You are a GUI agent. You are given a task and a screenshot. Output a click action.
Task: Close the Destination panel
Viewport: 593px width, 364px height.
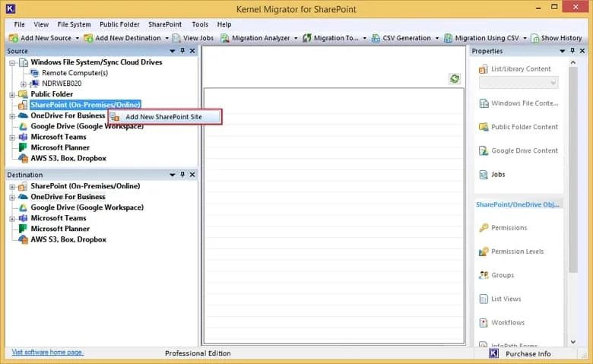point(192,175)
